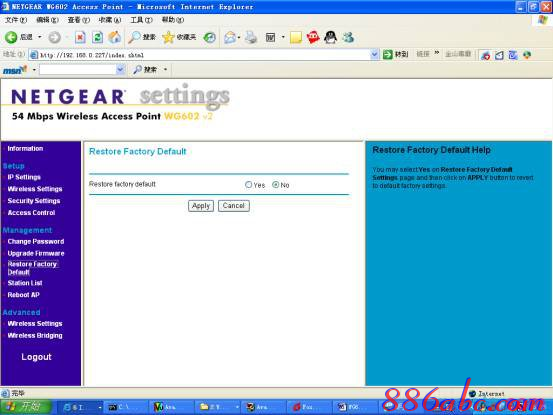Expand the links bar chevron
Viewport: 553px width, 415px height.
point(437,53)
